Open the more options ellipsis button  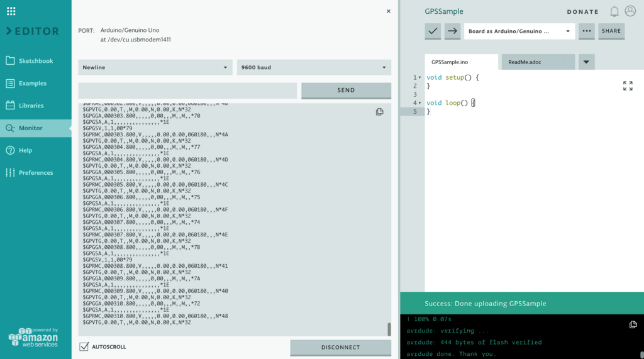587,31
